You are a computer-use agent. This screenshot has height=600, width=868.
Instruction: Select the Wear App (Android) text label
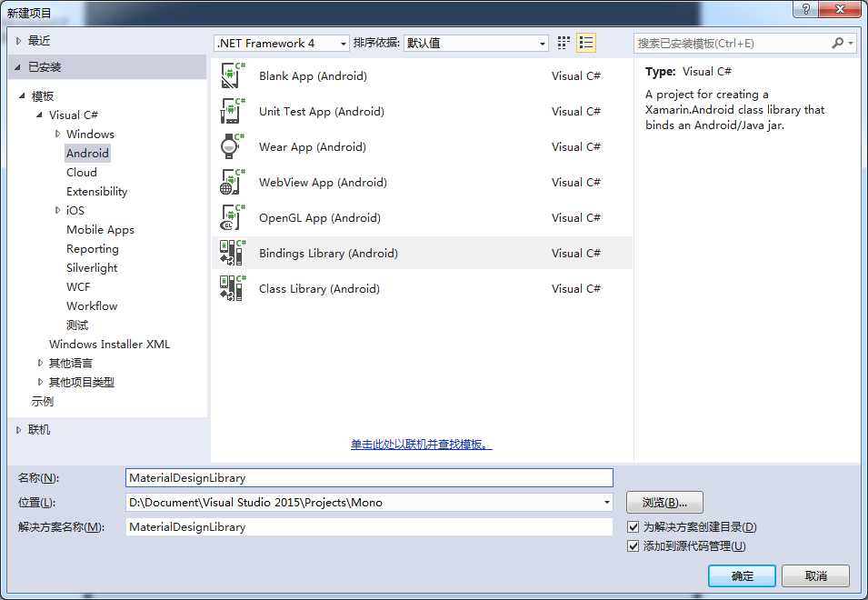(313, 146)
